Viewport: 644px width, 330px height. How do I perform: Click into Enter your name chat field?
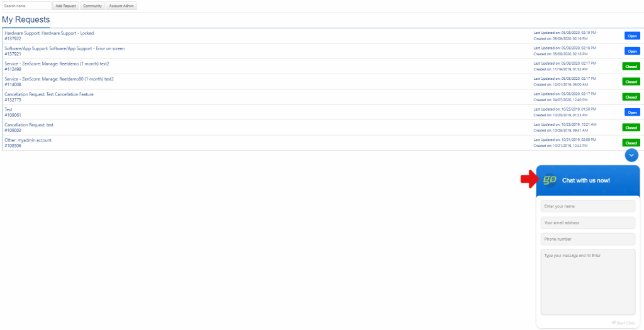click(x=588, y=206)
